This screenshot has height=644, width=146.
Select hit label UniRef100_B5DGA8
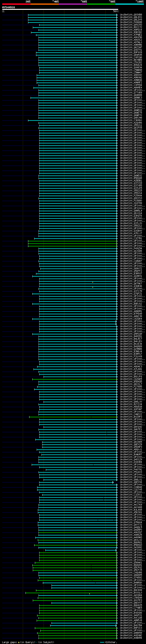[131, 178]
